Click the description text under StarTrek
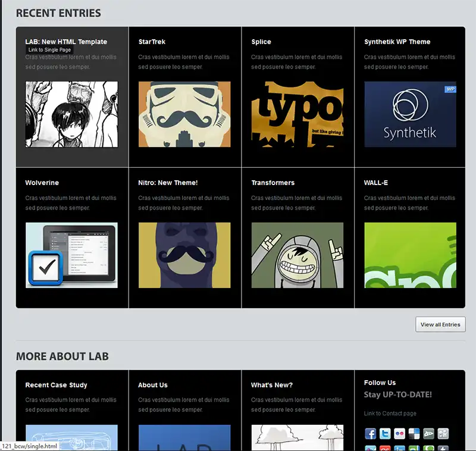Screen dimensions: 476x451 184,62
